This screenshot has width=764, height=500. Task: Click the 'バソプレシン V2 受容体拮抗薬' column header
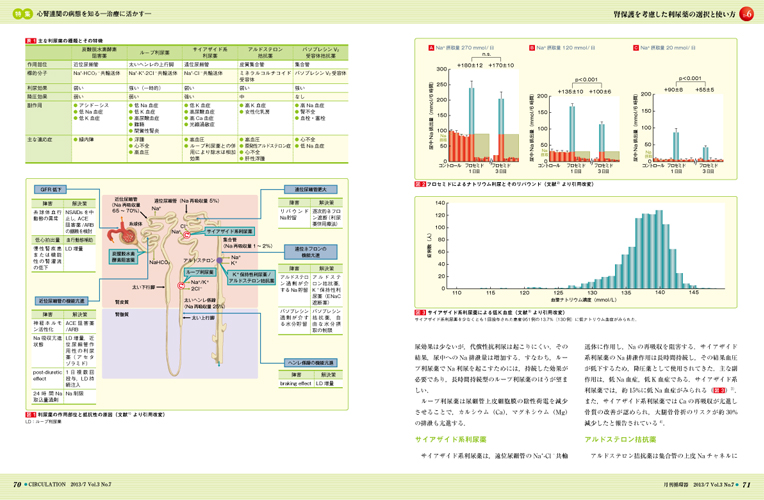(321, 53)
